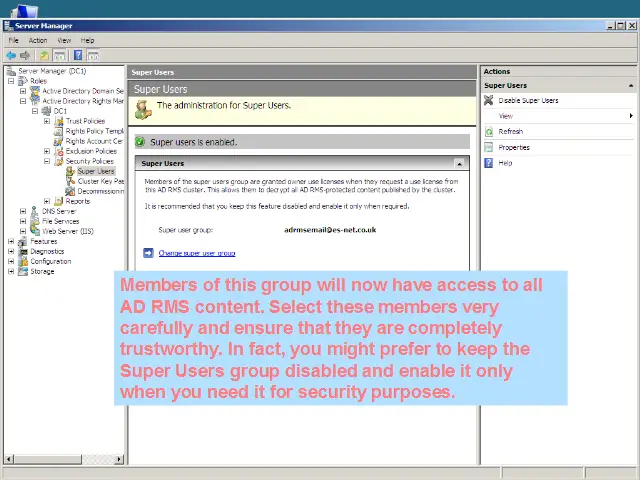Click the tree pane horizontal scrollbar thumb

[47, 459]
